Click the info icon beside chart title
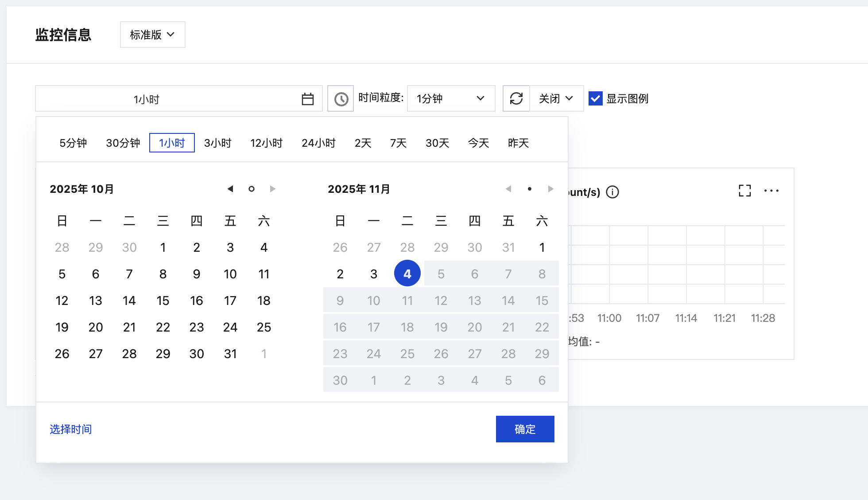Viewport: 868px width, 500px height. 612,192
